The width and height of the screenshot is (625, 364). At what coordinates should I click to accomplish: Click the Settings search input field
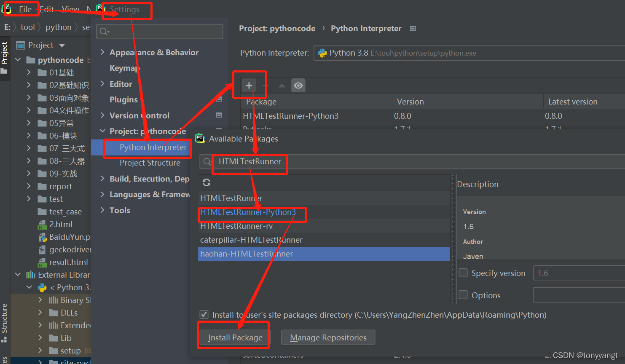pos(159,32)
